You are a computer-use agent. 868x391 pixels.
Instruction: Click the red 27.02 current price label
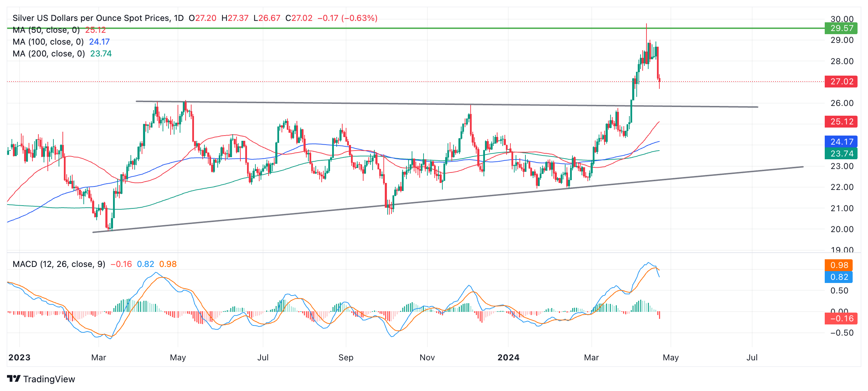[841, 82]
